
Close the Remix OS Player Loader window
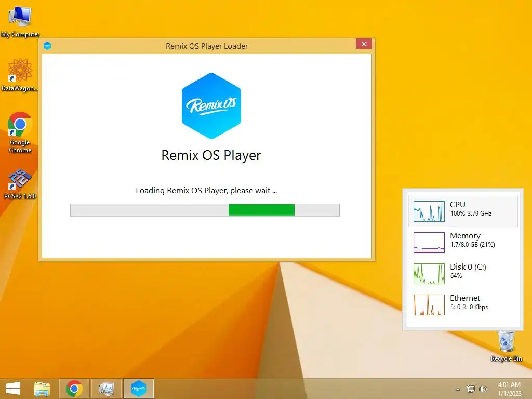tap(364, 44)
